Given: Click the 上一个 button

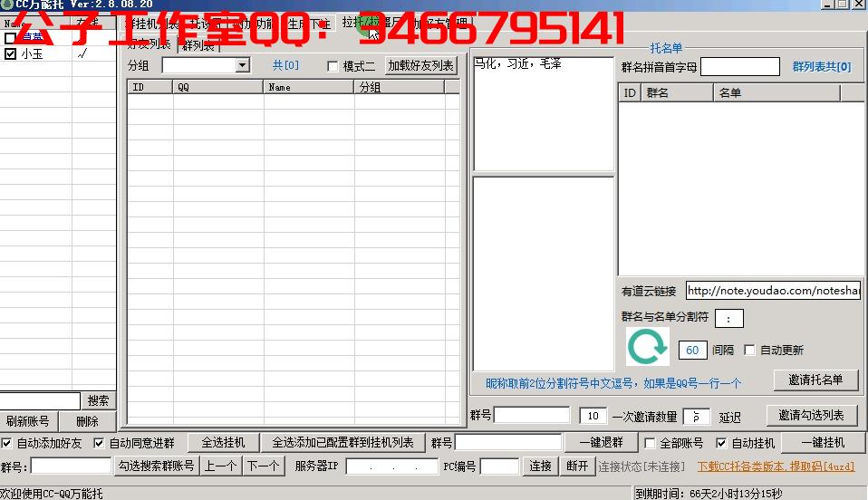Looking at the screenshot, I should click(220, 466).
